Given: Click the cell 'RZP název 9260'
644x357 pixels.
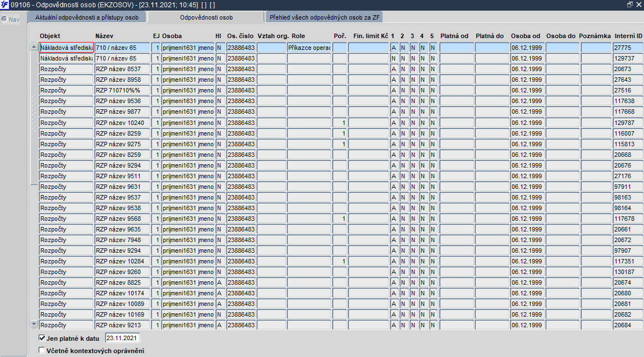Looking at the screenshot, I should click(x=122, y=272).
